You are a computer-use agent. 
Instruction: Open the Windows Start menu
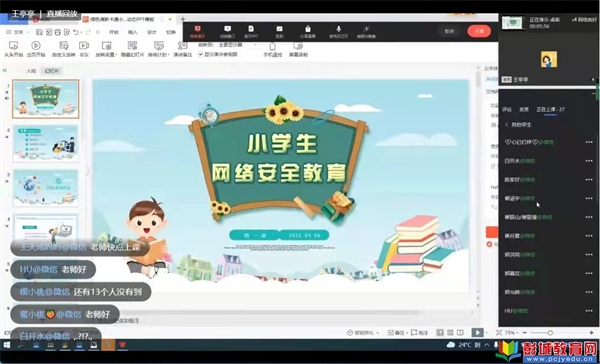[7, 345]
